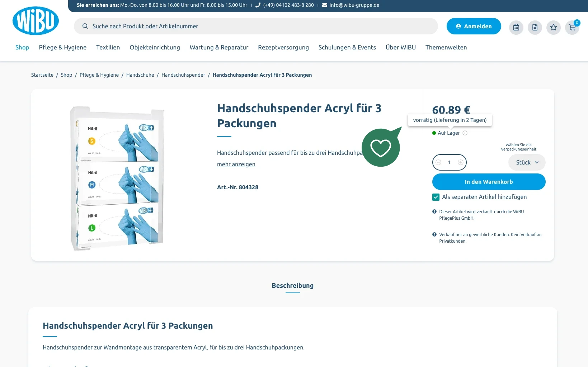Open the Textilien menu
This screenshot has height=367, width=588.
(108, 47)
